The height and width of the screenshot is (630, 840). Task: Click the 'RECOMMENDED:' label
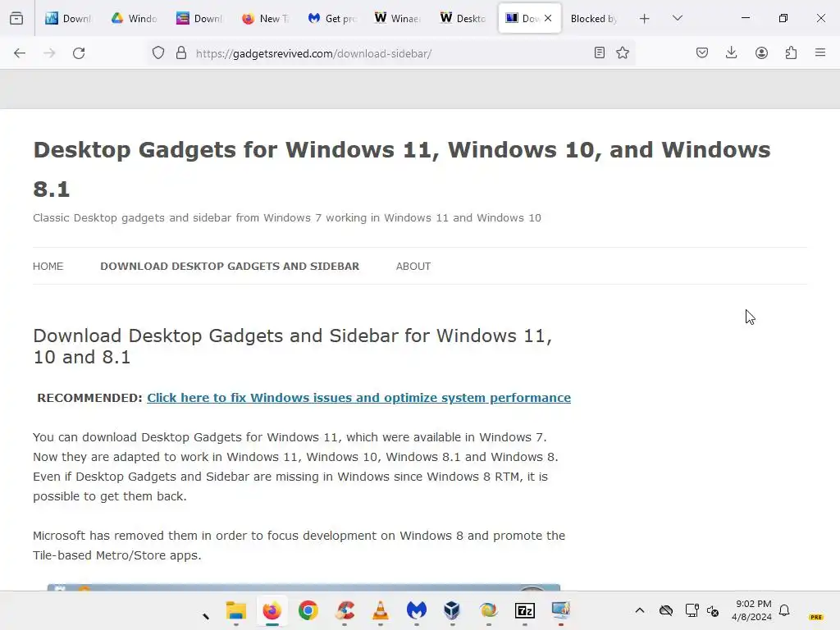point(89,398)
